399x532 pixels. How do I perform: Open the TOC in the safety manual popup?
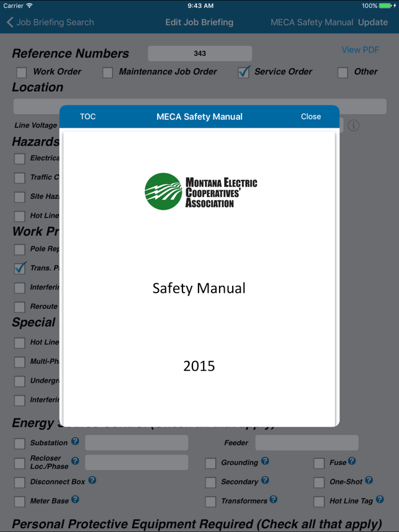(x=87, y=117)
